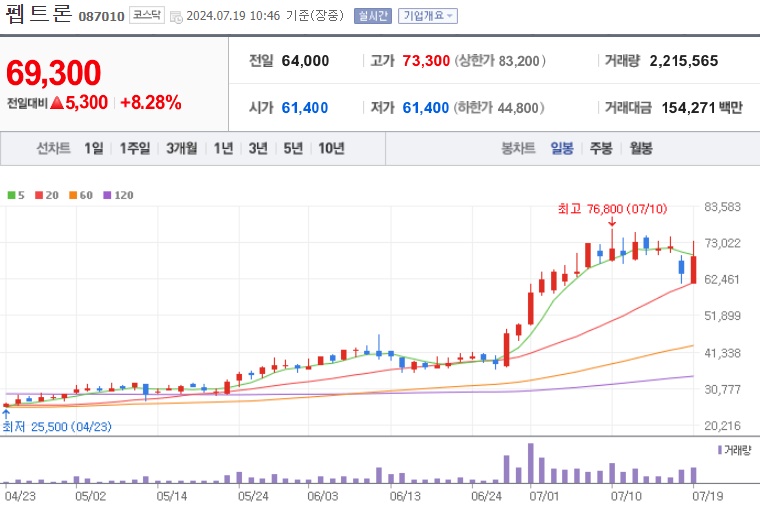Toggle the 실시간 real-time button
Image resolution: width=760 pixels, height=510 pixels.
pyautogui.click(x=373, y=16)
